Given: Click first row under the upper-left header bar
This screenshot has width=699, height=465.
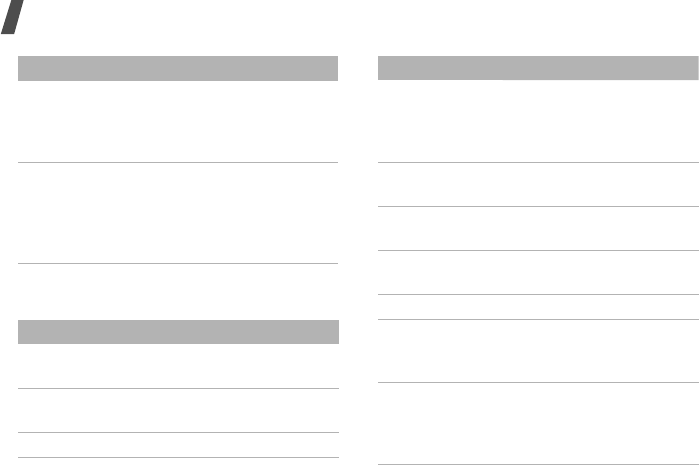Looking at the screenshot, I should 178,121.
